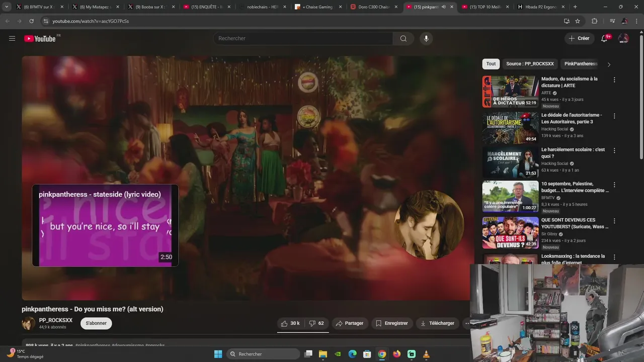Mute the pinkpantheress tab audio icon
Screen dimensions: 644x362
pos(443,7)
